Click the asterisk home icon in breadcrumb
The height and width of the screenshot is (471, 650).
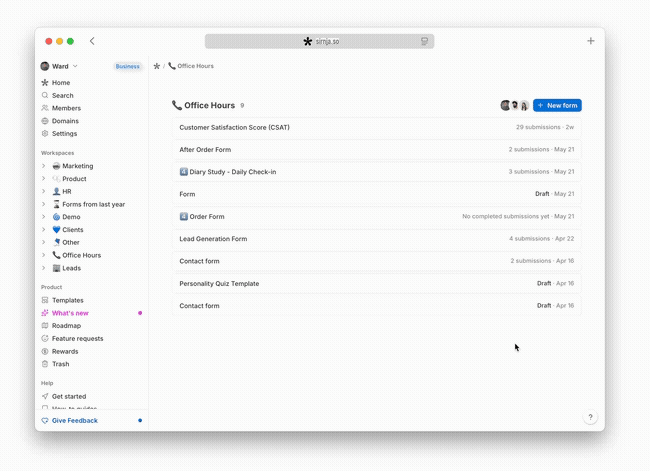point(157,66)
